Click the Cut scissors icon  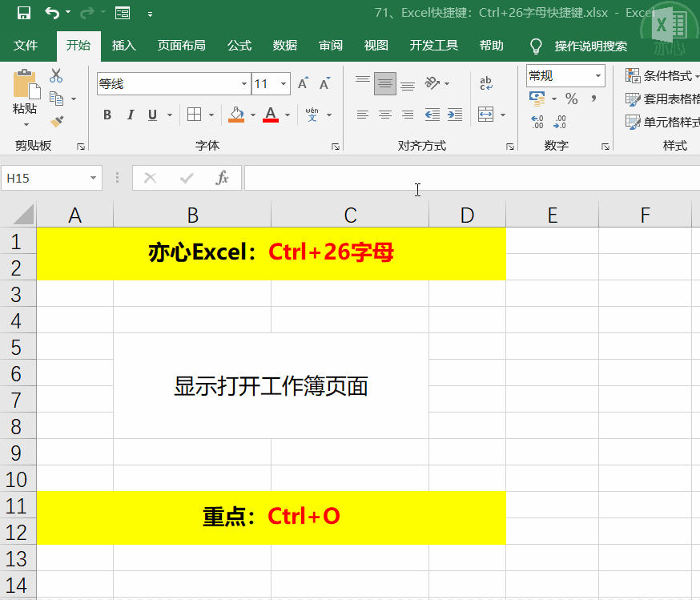(x=56, y=75)
